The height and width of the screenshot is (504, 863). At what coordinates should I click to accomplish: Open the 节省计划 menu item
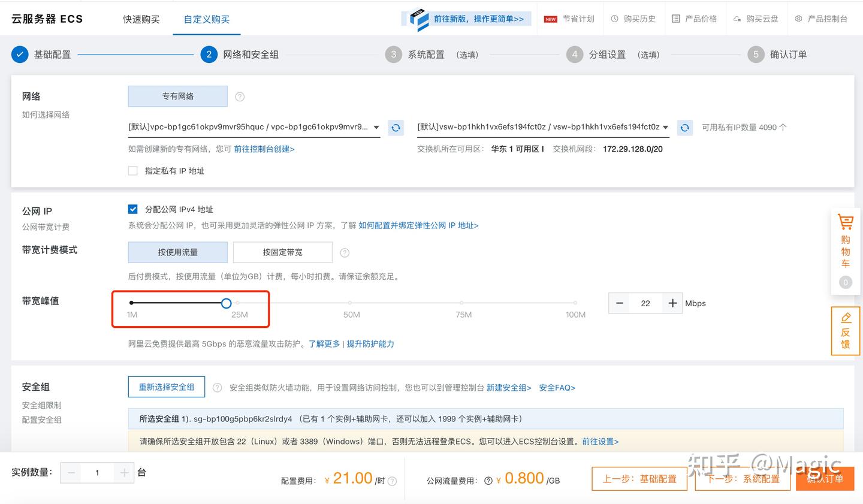pyautogui.click(x=578, y=19)
